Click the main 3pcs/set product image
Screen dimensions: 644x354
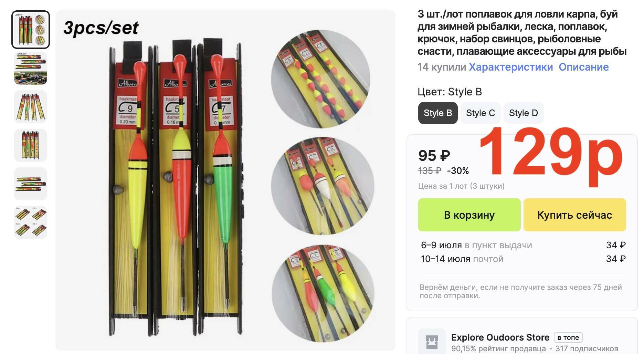coord(225,180)
